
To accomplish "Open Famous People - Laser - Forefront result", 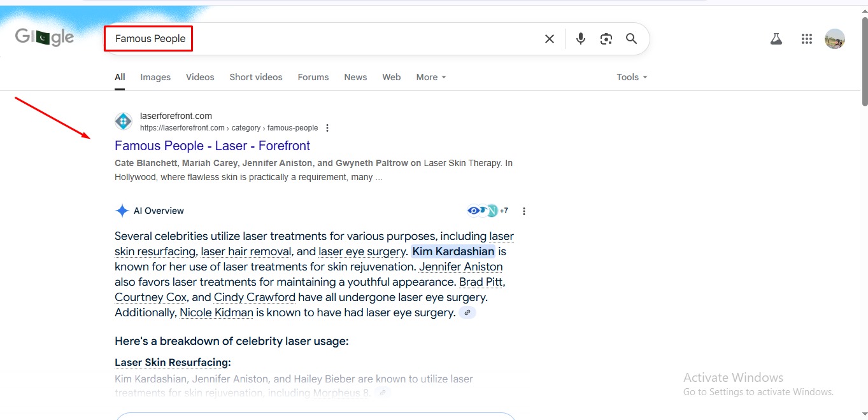I will [x=212, y=146].
